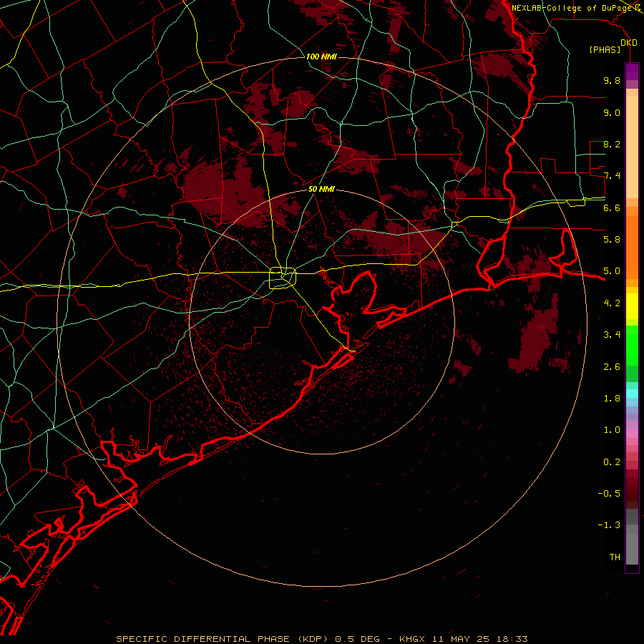Click the 2.6 value on the color scale

click(x=612, y=367)
